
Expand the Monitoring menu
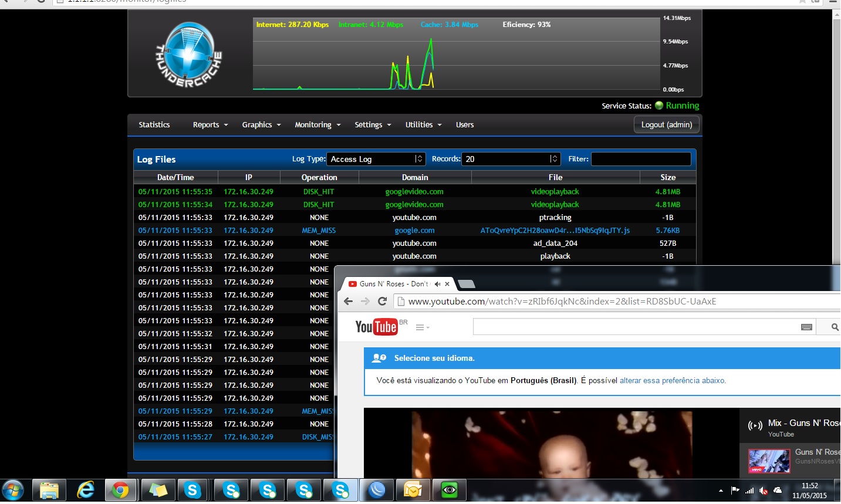click(x=318, y=125)
